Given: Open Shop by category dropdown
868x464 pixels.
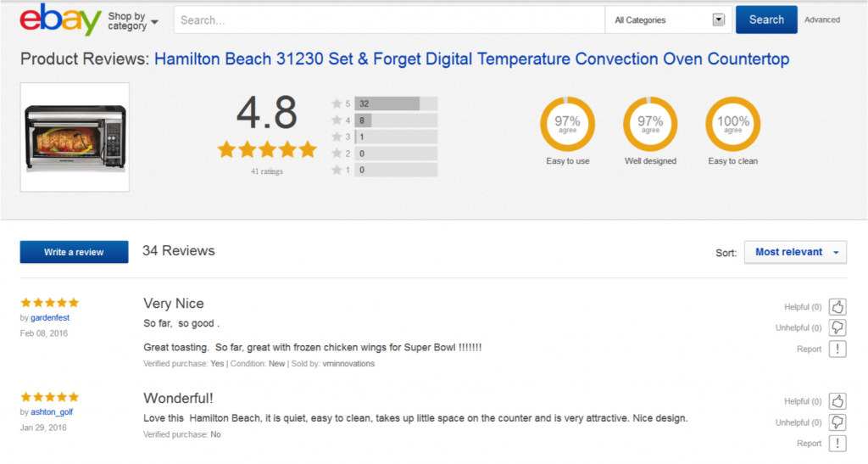Looking at the screenshot, I should tap(133, 21).
